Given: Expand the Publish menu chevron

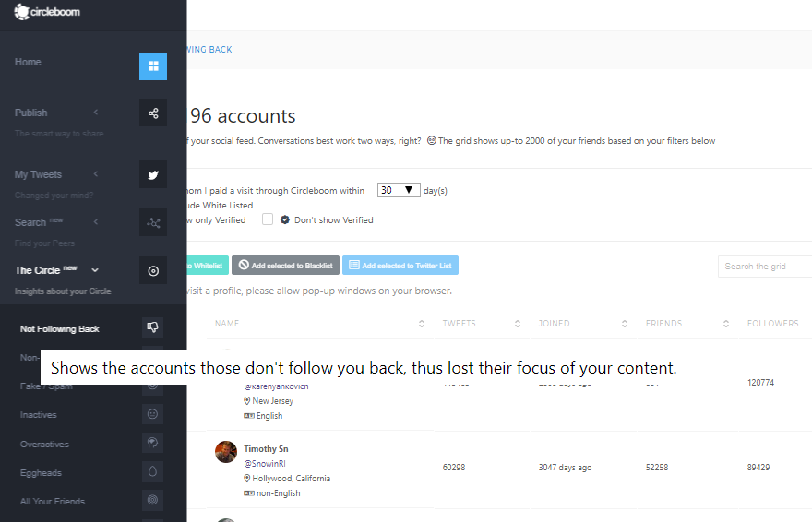Looking at the screenshot, I should click(96, 113).
